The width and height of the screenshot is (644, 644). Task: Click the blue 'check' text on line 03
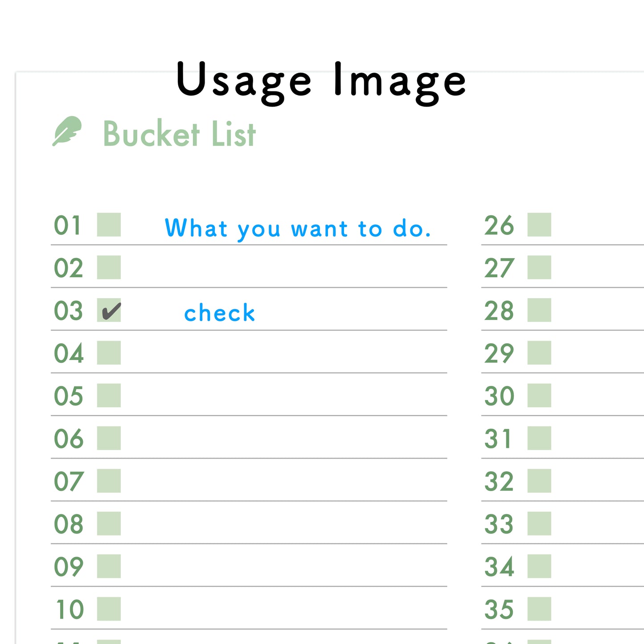point(219,313)
